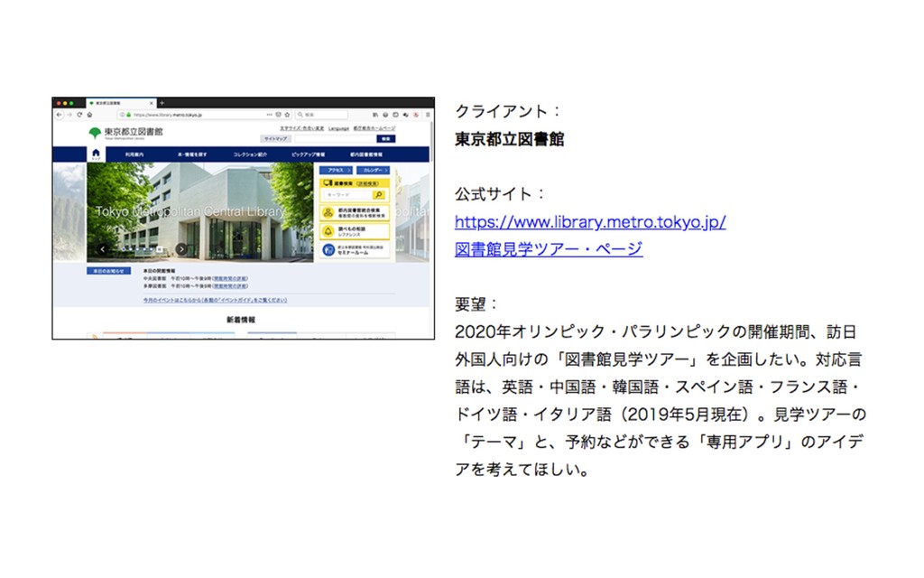Image resolution: width=924 pixels, height=578 pixels.
Task: Click the browser Forward arrow in the screenshot
Action: pyautogui.click(x=69, y=115)
